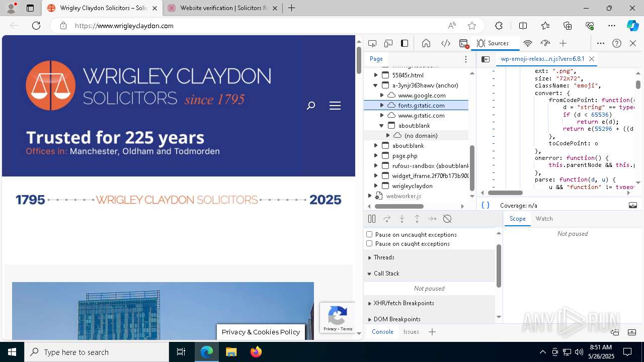Open a new browser tab

(292, 8)
